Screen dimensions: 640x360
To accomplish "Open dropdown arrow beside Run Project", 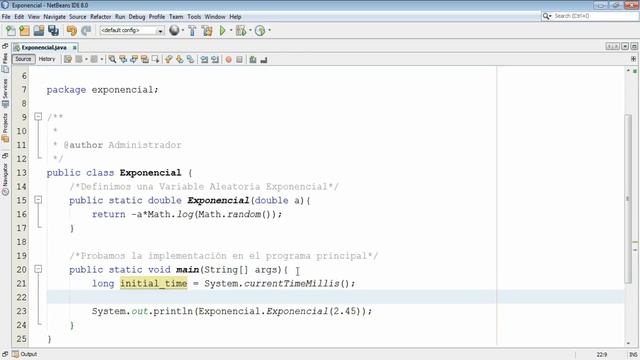I will point(231,31).
